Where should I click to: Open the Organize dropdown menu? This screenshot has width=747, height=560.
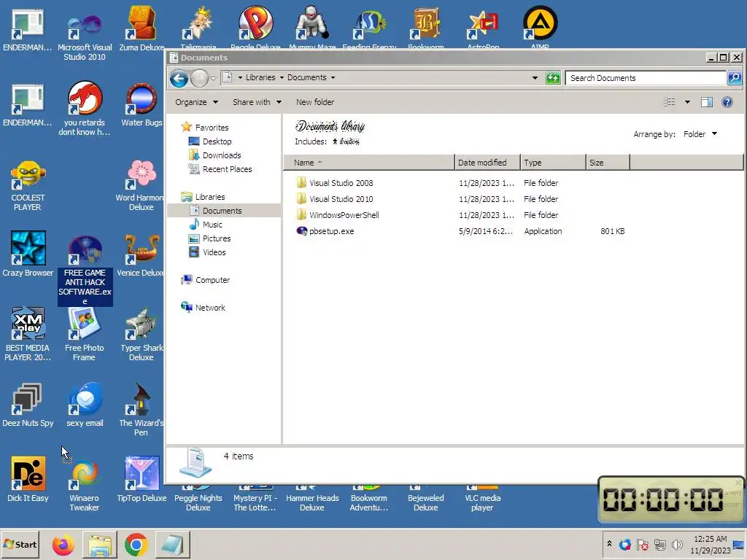tap(196, 102)
